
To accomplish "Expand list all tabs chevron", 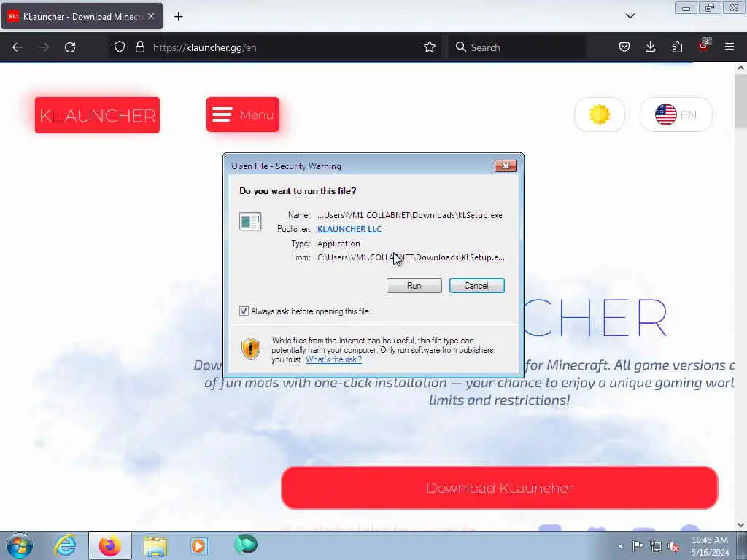I will pyautogui.click(x=630, y=16).
